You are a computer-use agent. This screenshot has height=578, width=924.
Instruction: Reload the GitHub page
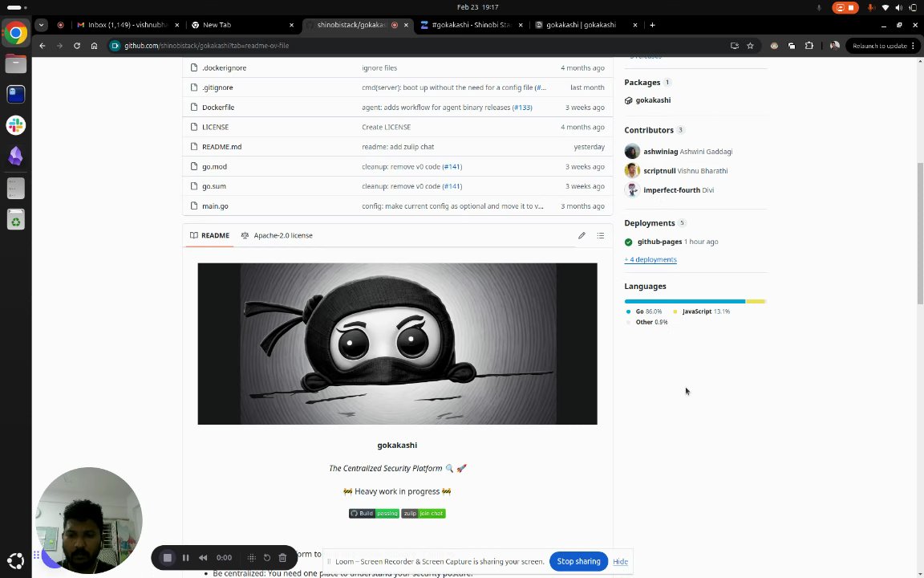click(77, 46)
